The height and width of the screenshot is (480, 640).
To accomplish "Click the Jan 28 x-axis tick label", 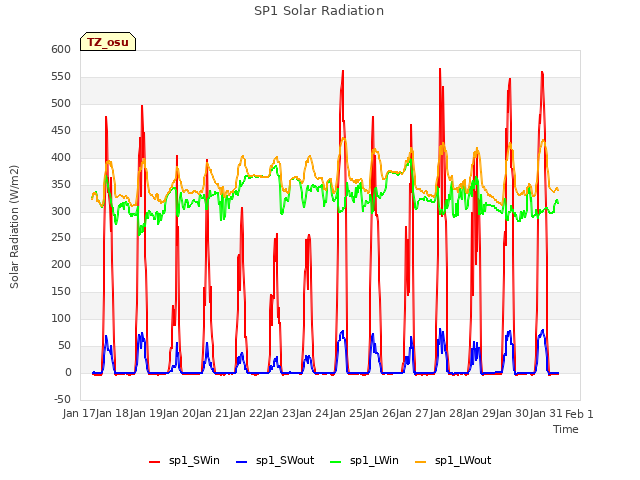I will tap(447, 413).
